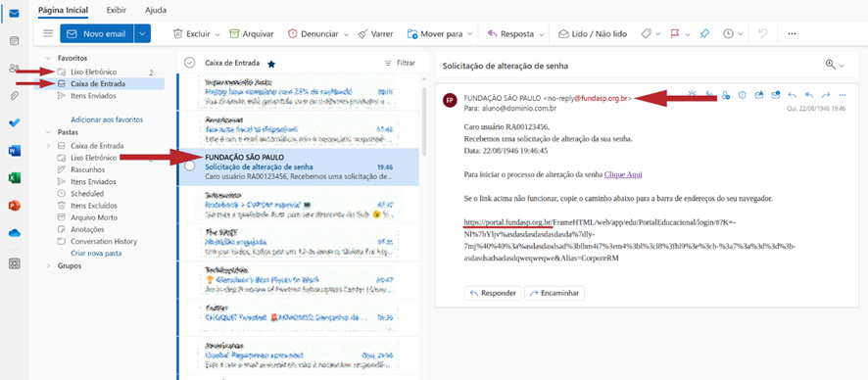Click the snooze clock icon in the toolbar

click(x=728, y=33)
